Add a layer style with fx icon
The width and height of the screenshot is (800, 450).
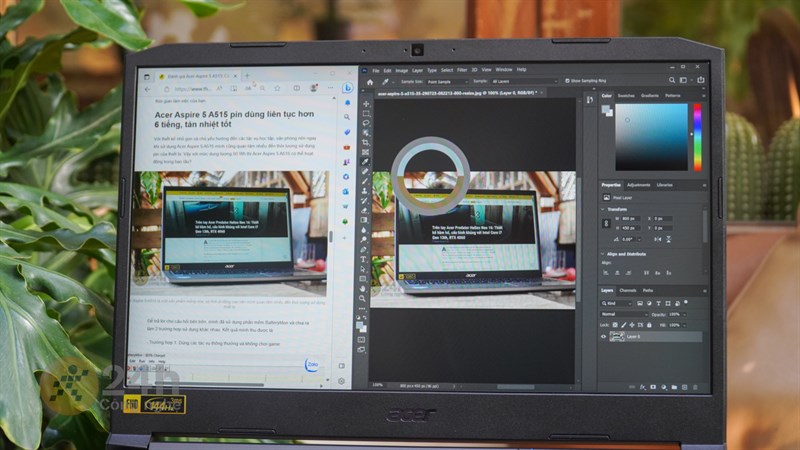tap(643, 387)
